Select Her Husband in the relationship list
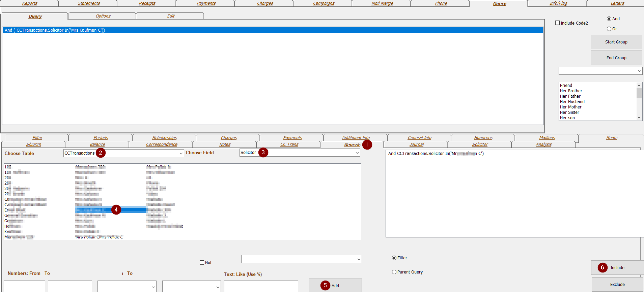Screen dimensions: 644x292 (x=572, y=102)
